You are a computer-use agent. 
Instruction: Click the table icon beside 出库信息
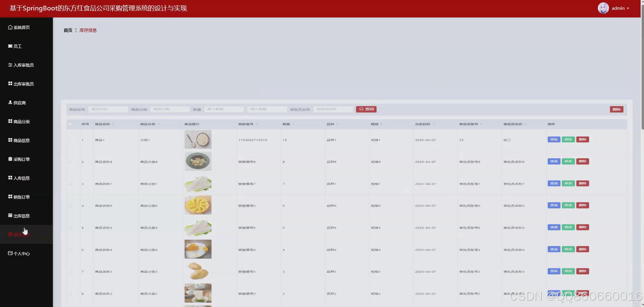[x=10, y=215]
